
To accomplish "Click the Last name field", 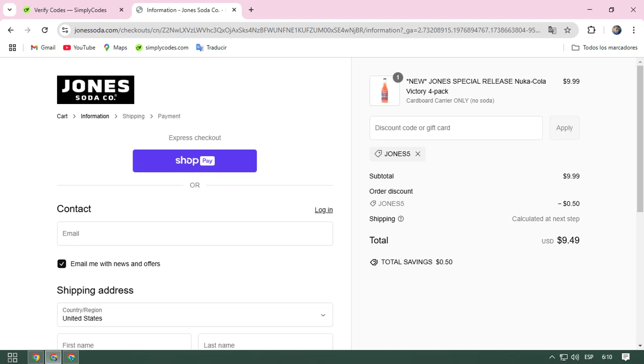I will click(x=265, y=342).
